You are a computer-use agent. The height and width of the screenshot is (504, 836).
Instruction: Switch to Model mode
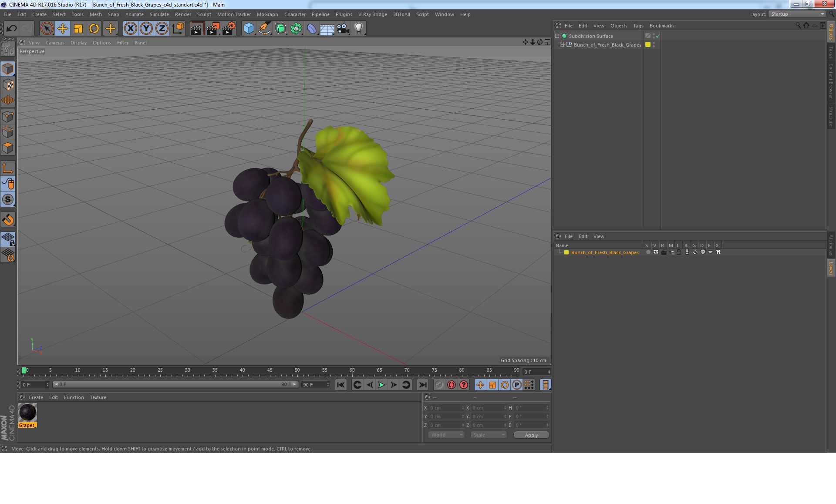[x=8, y=69]
